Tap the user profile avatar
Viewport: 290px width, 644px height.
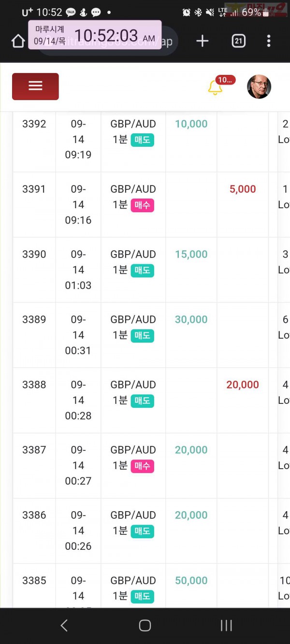click(x=259, y=87)
